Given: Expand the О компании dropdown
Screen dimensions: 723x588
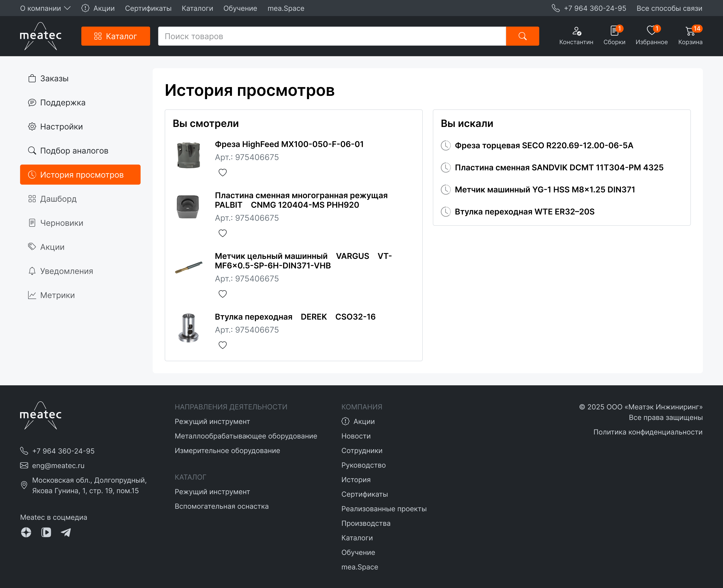Looking at the screenshot, I should (45, 8).
